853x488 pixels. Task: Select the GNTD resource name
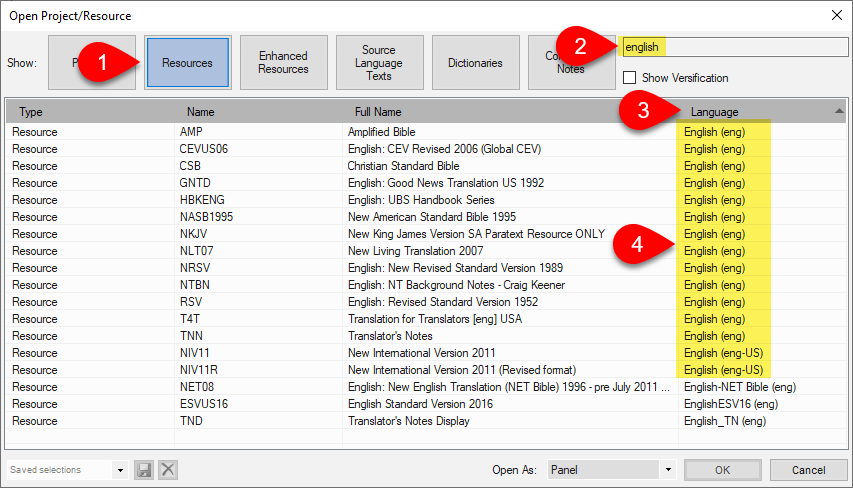[x=195, y=183]
